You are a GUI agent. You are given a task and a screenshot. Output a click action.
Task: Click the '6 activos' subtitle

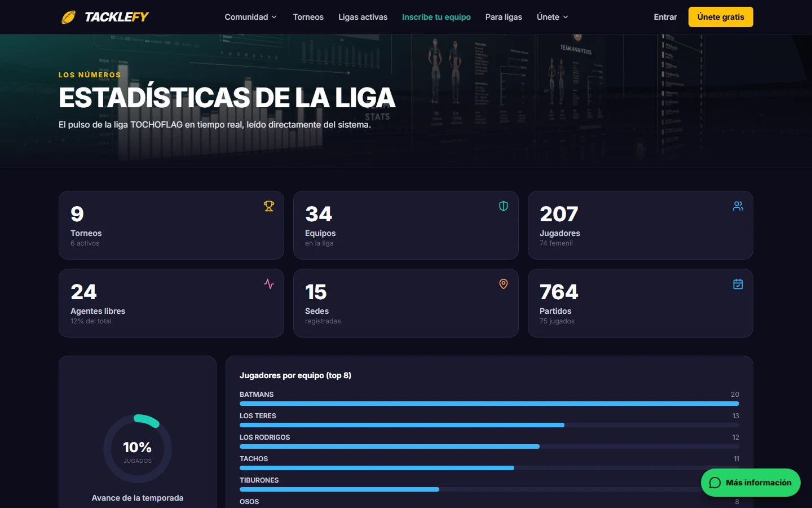[x=85, y=243]
